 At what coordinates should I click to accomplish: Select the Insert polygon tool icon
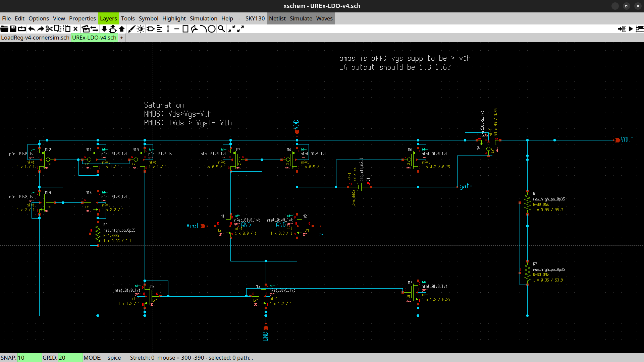194,29
